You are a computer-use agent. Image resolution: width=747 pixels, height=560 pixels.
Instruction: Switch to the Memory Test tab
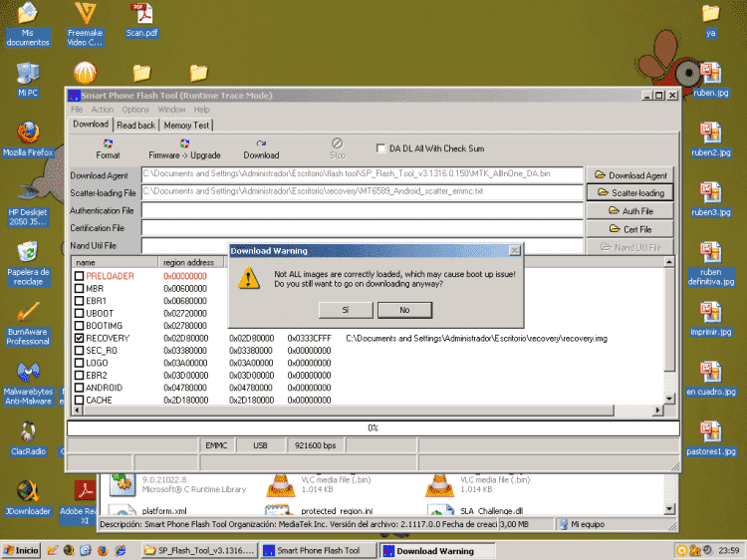[x=186, y=126]
